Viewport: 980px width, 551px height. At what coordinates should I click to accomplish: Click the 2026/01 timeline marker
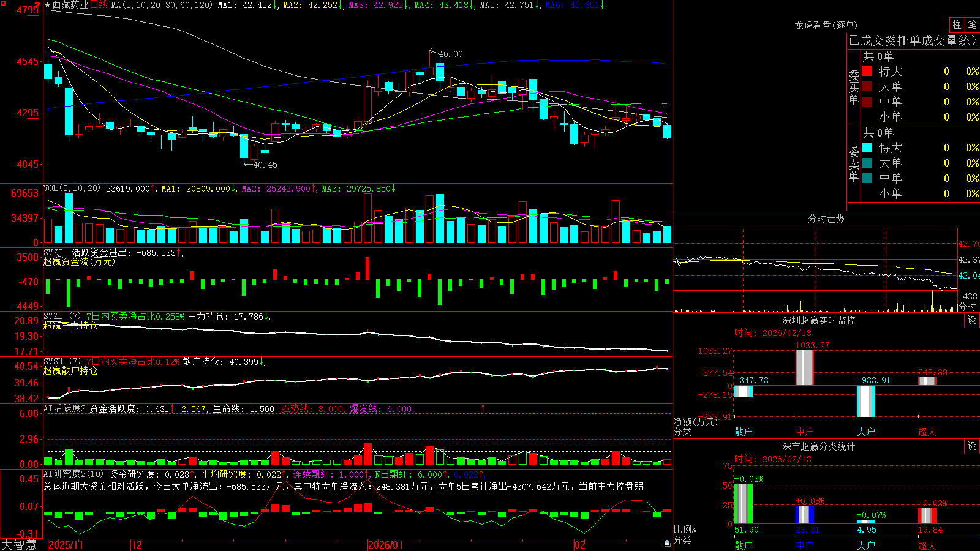386,545
